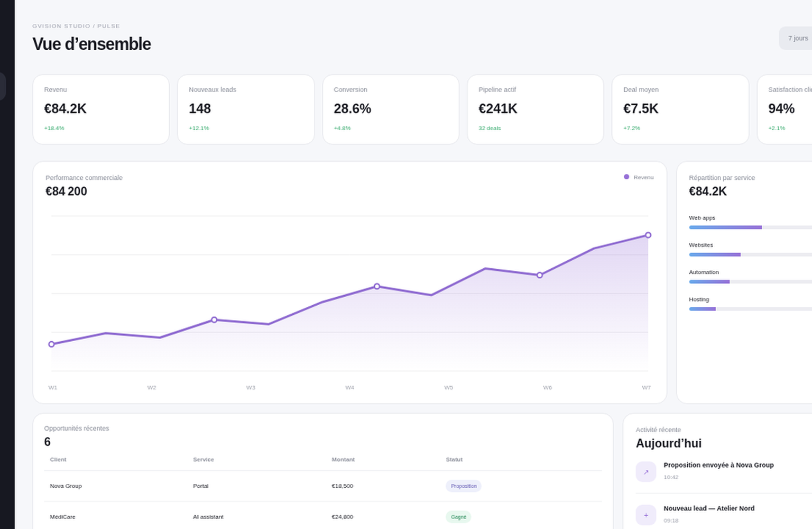Click the 10:42 activity timestamp

(671, 477)
